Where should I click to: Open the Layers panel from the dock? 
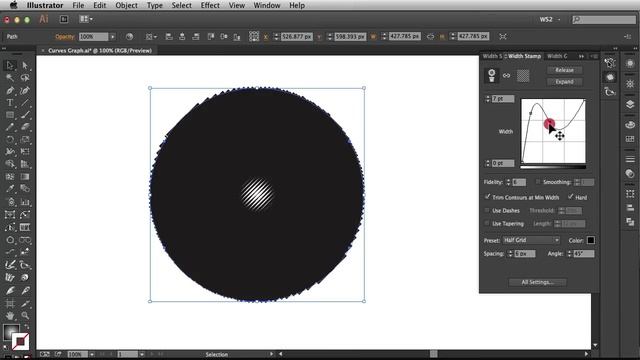pyautogui.click(x=630, y=104)
